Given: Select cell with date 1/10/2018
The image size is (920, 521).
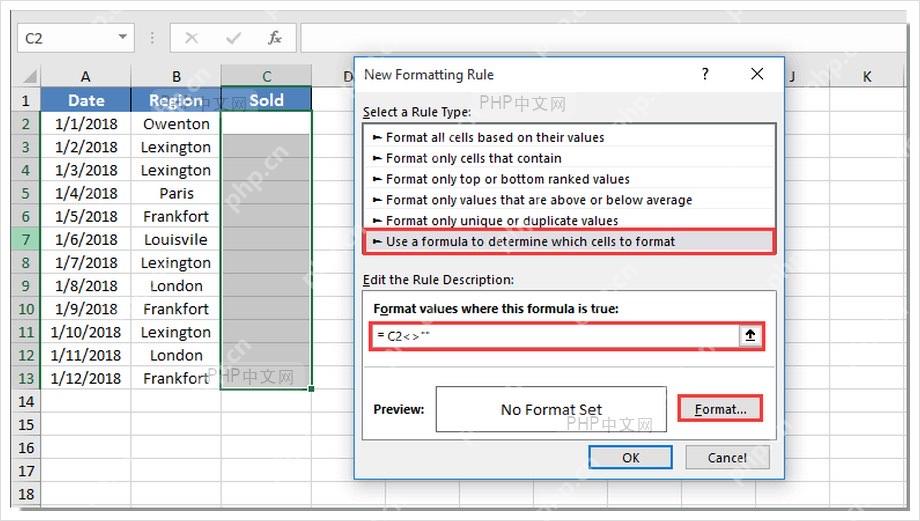Looking at the screenshot, I should (x=86, y=332).
